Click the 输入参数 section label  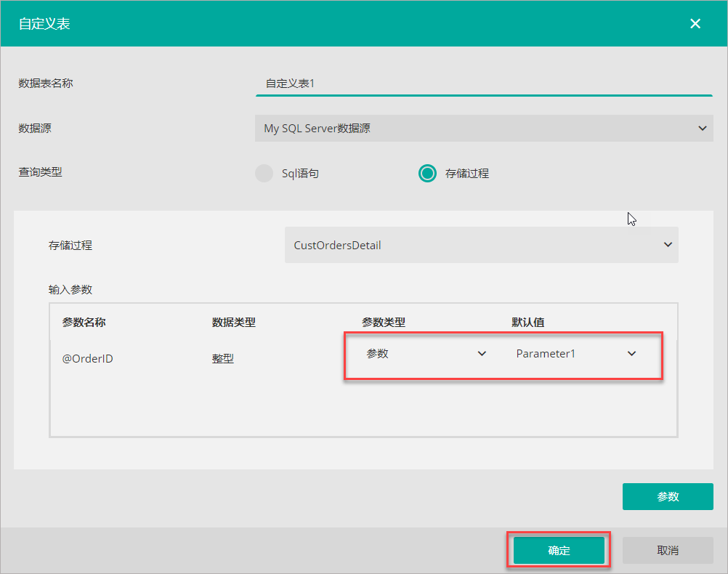click(70, 289)
